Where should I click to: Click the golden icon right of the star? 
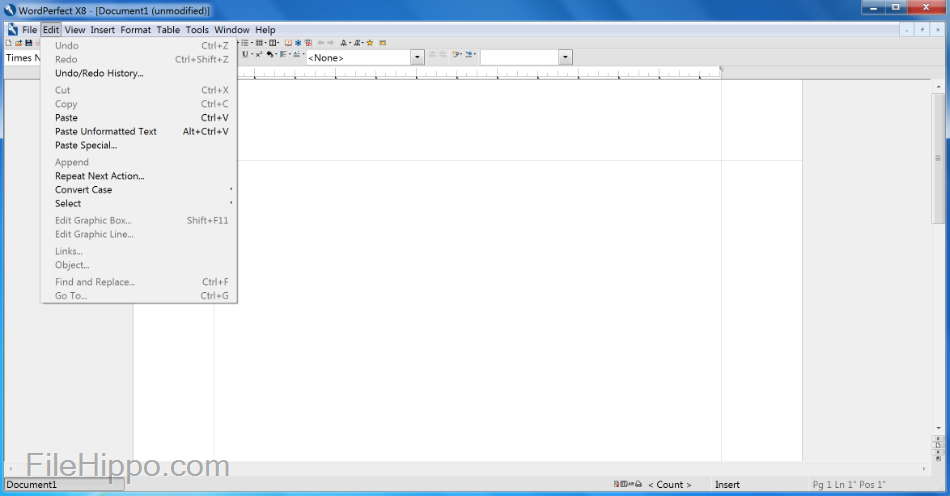pos(382,43)
